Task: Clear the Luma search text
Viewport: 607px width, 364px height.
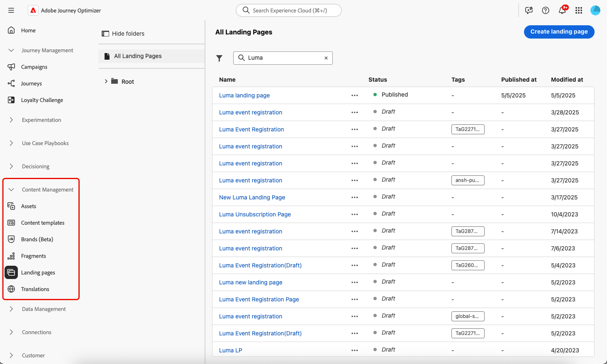Action: 326,58
